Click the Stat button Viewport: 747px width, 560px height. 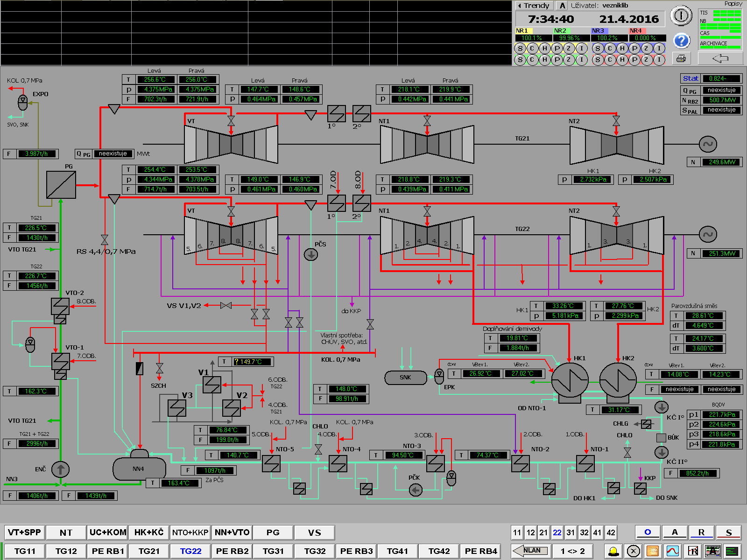tap(691, 79)
